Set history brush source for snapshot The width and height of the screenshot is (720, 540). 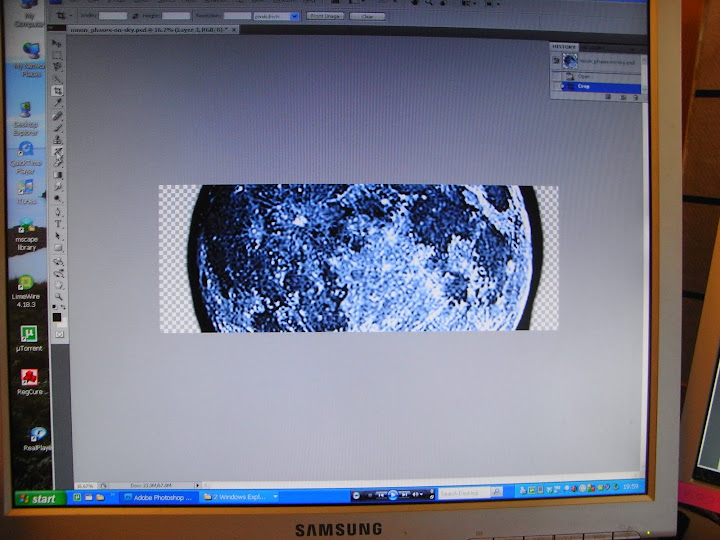pyautogui.click(x=556, y=61)
